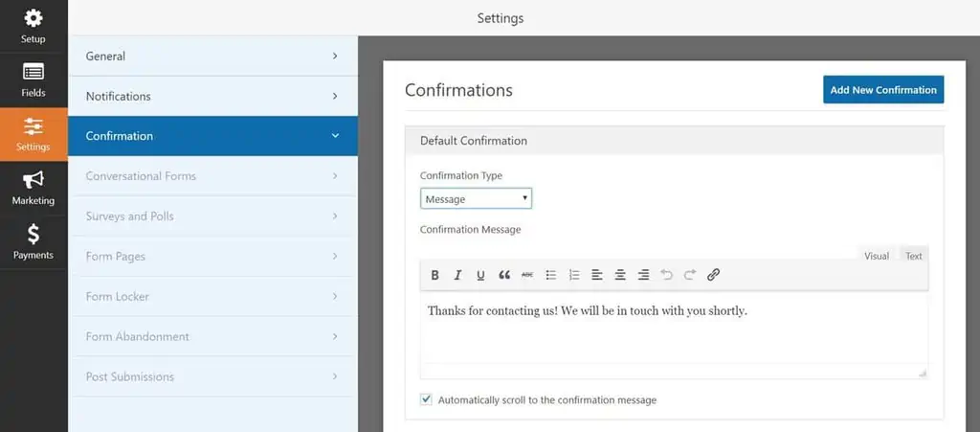Insert a blockquote in the message
This screenshot has height=432, width=980.
[504, 275]
